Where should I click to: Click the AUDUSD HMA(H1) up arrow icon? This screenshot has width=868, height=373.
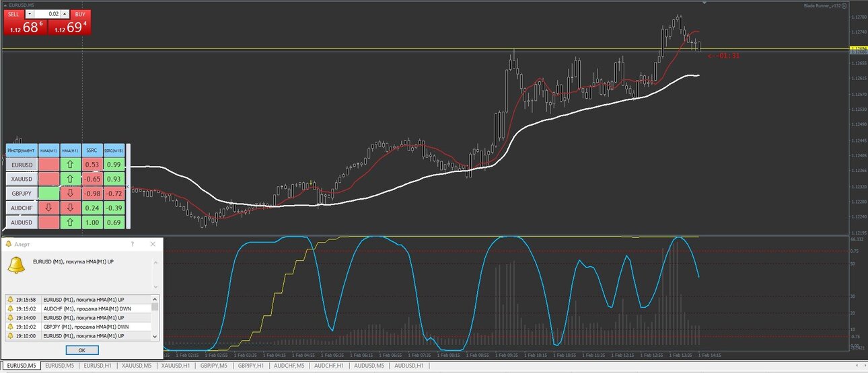tap(69, 222)
